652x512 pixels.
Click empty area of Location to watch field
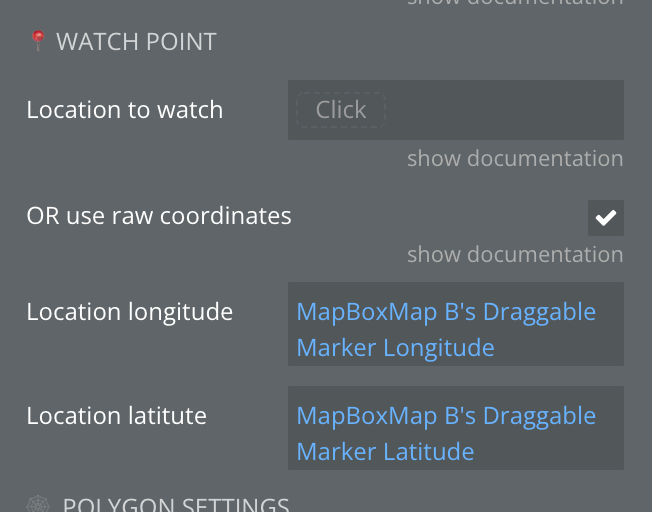[503, 110]
